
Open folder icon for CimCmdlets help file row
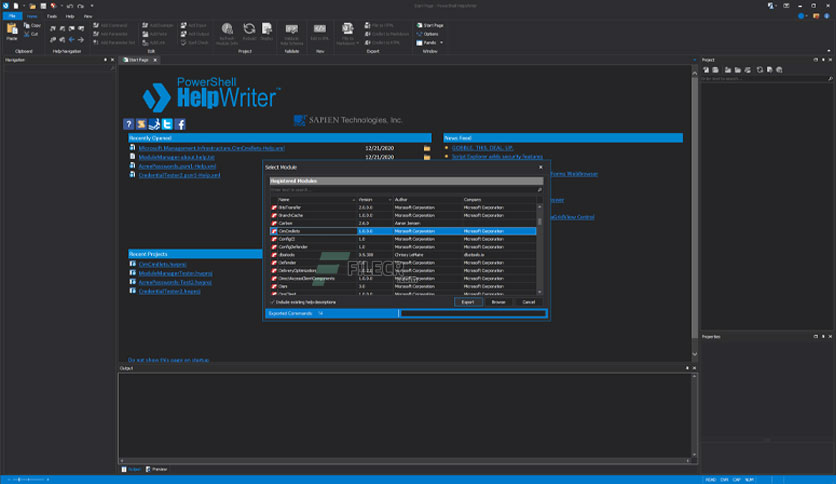(427, 148)
